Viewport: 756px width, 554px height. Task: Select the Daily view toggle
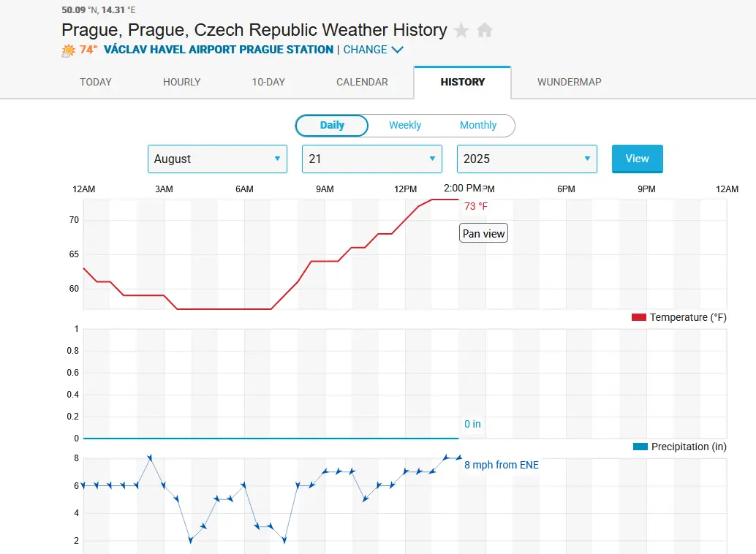[332, 125]
